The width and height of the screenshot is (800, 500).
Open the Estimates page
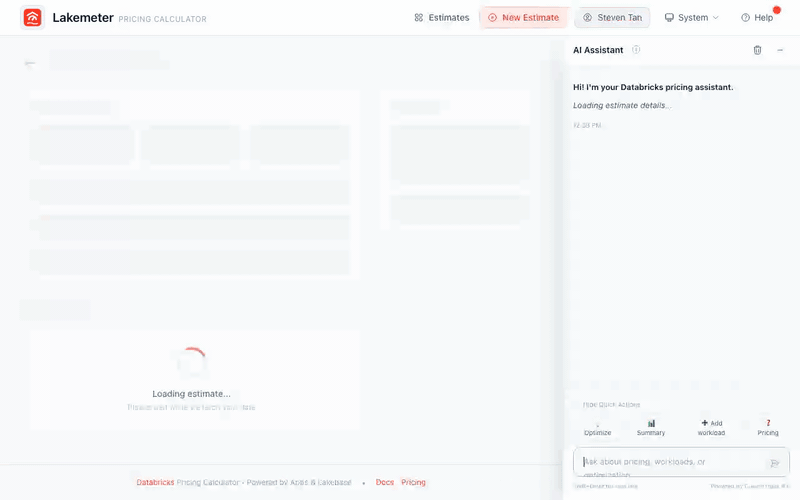tap(441, 17)
